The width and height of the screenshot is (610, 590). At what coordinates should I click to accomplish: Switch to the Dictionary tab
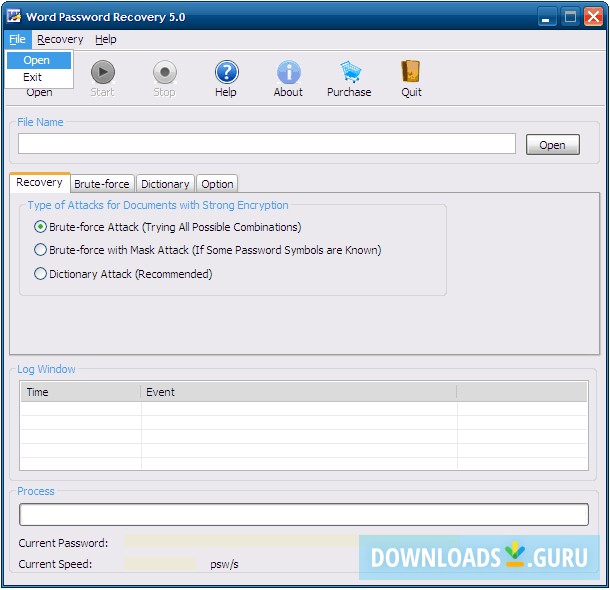[x=165, y=184]
